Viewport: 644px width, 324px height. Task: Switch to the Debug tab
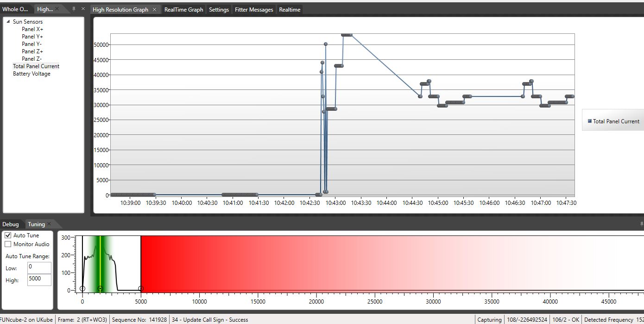pyautogui.click(x=11, y=224)
